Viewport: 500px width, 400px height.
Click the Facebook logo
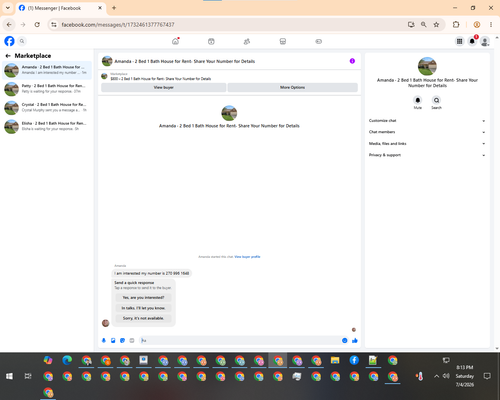[x=9, y=41]
